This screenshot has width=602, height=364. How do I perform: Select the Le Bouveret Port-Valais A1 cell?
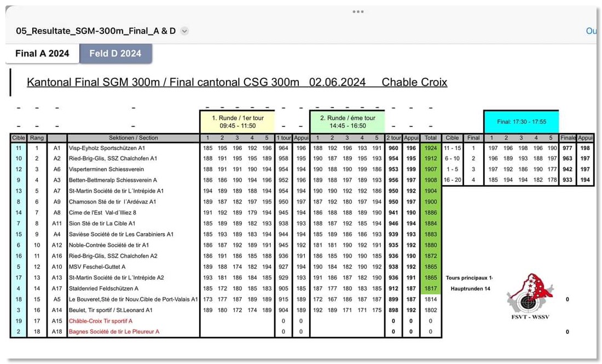click(133, 299)
